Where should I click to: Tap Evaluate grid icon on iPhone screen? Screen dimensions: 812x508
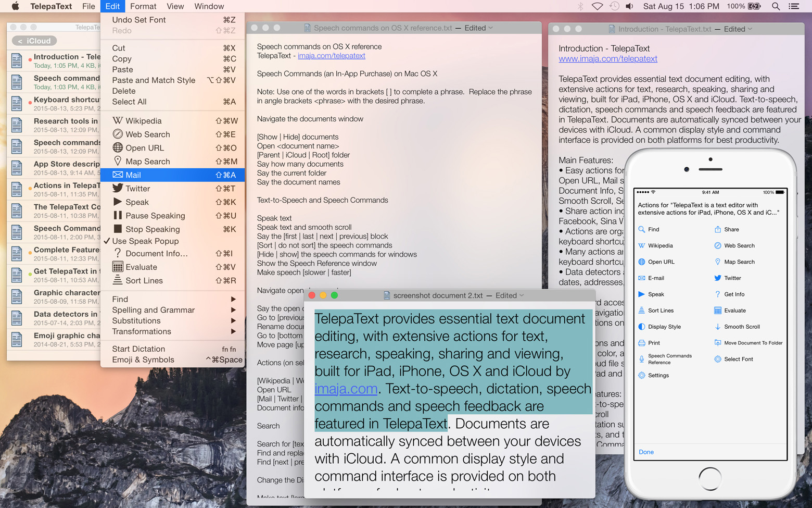[718, 311]
